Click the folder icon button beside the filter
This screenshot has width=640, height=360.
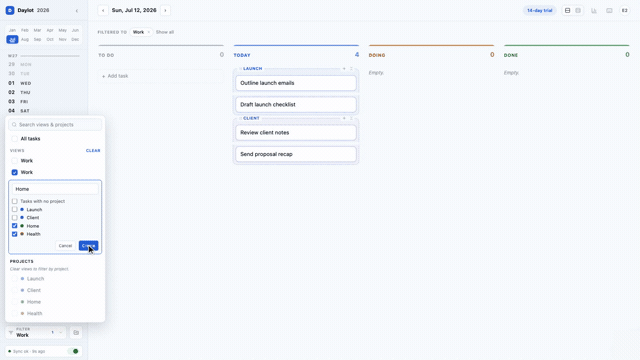pos(76,332)
